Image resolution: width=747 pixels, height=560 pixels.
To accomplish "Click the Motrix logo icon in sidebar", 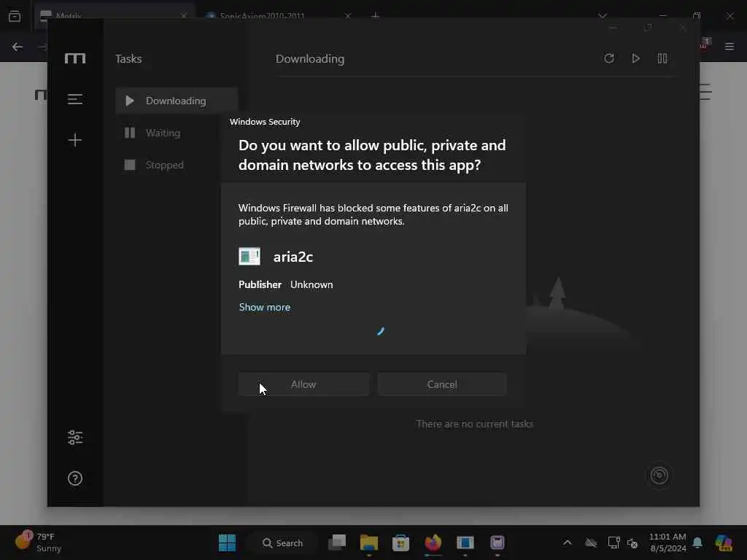I will point(75,58).
